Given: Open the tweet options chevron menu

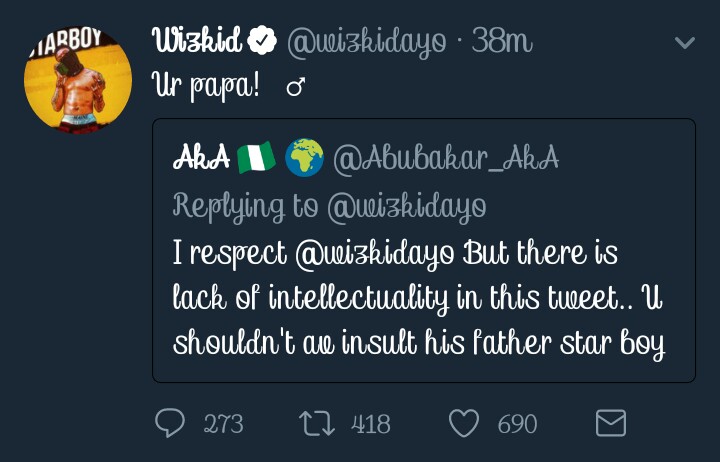Looking at the screenshot, I should coord(685,43).
